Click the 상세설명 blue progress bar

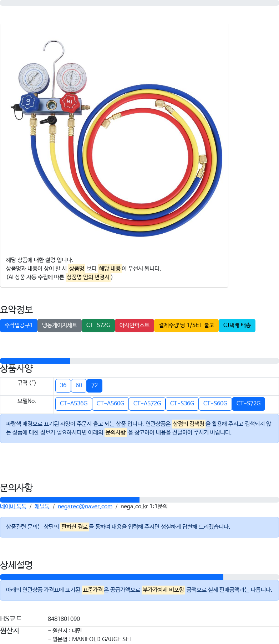(112, 577)
